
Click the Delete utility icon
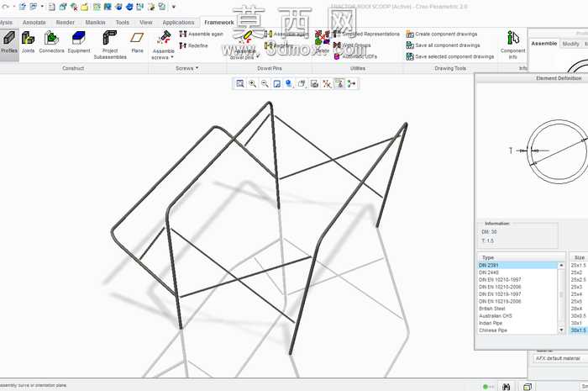(x=322, y=42)
